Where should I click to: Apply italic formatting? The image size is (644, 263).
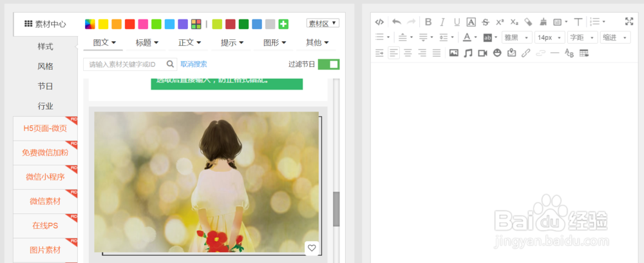[442, 22]
